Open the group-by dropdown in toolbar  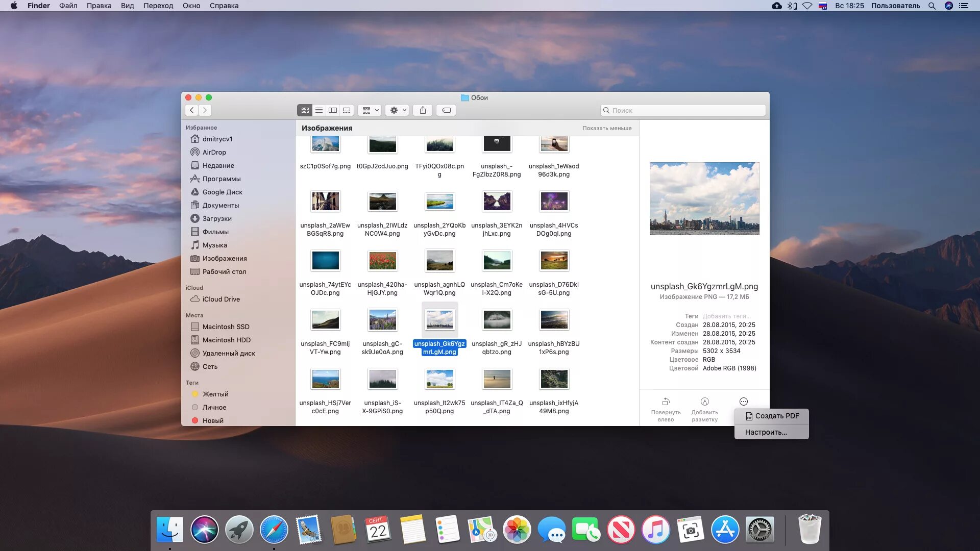click(x=370, y=110)
